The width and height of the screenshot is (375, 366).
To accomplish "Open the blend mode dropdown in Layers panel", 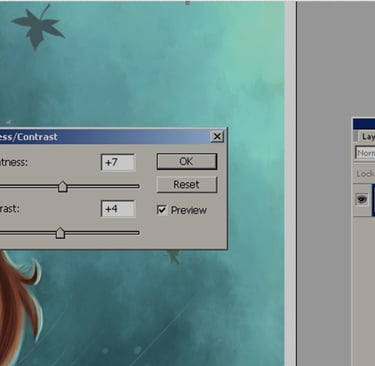I will 365,153.
